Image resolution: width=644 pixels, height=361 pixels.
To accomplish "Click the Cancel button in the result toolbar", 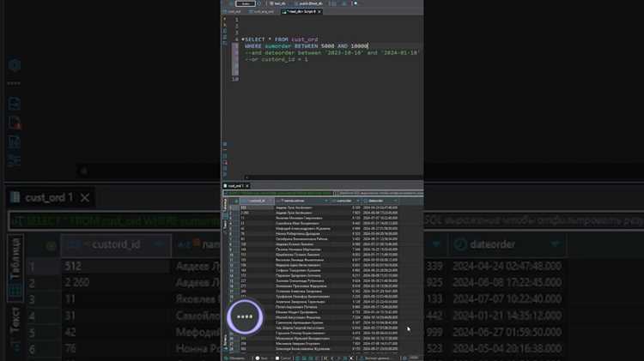I will pyautogui.click(x=283, y=358).
